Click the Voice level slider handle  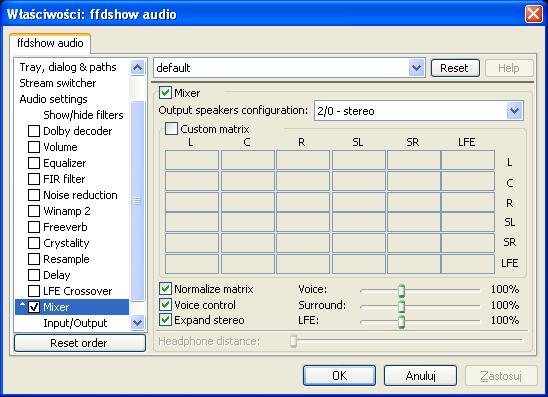pos(402,291)
